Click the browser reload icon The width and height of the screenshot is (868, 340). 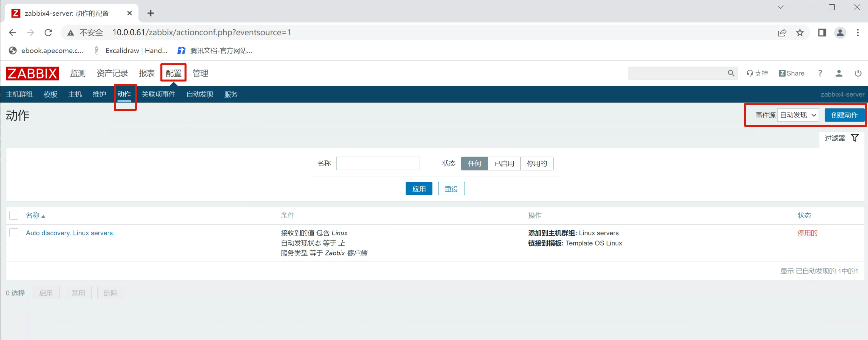tap(49, 33)
